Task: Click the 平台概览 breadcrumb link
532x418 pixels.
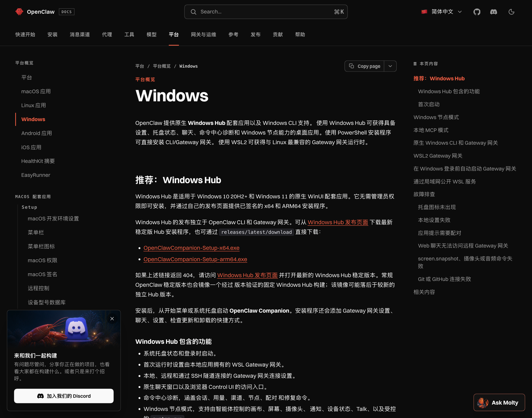Action: coord(162,66)
